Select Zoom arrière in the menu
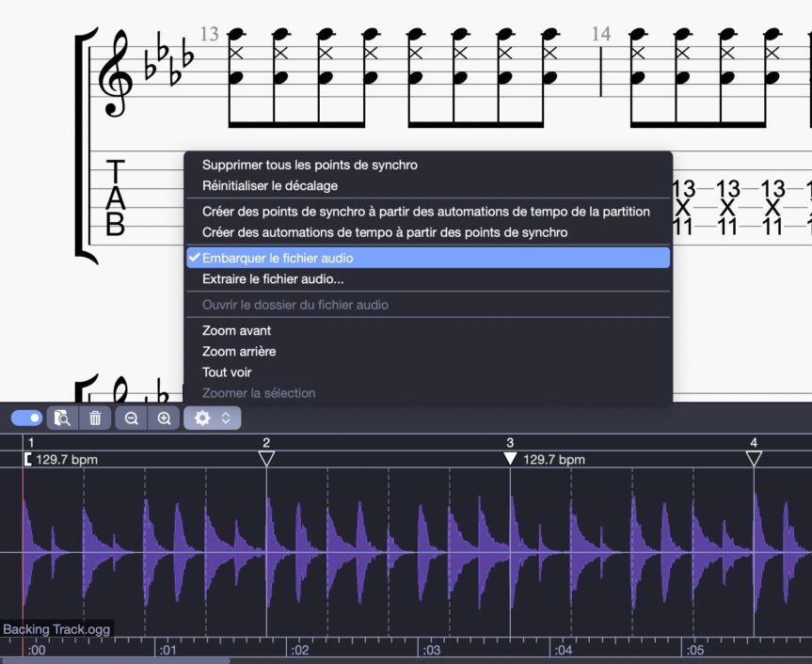Viewport: 812px width, 664px height. pyautogui.click(x=239, y=351)
